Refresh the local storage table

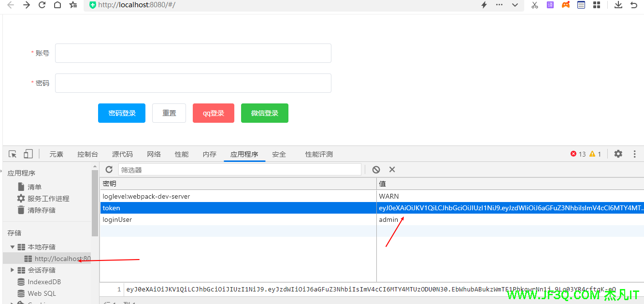109,170
